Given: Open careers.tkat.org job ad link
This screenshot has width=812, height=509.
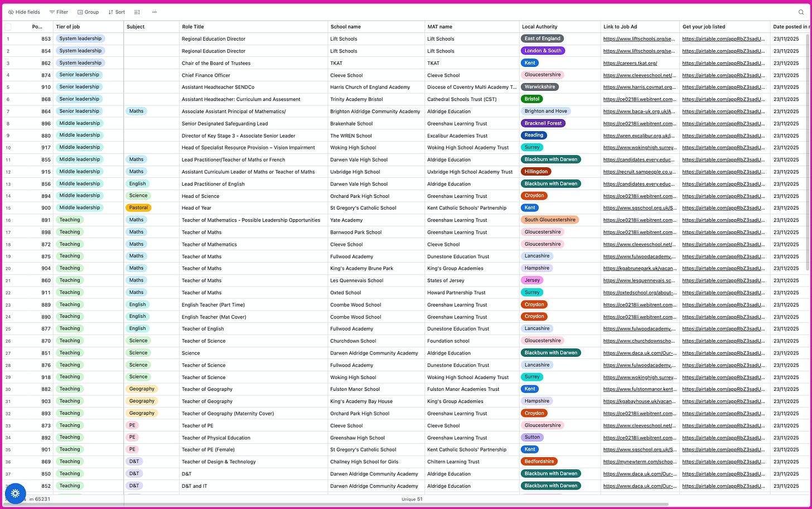Looking at the screenshot, I should click(630, 63).
